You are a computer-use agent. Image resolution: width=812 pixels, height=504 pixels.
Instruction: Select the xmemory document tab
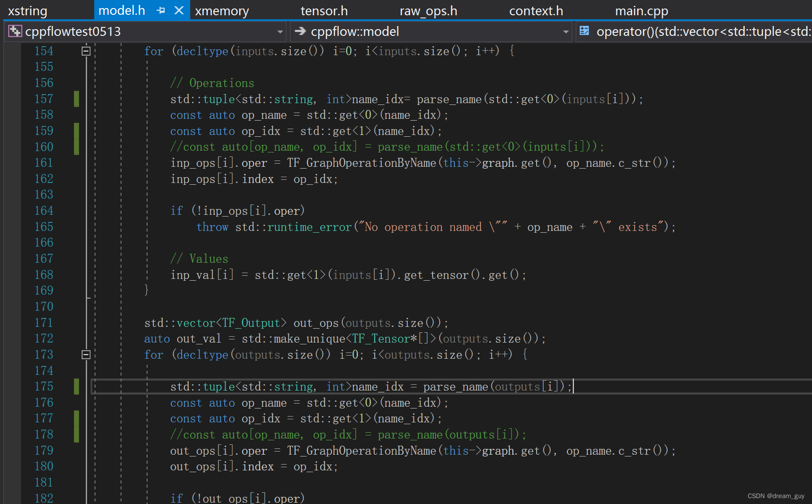[222, 10]
